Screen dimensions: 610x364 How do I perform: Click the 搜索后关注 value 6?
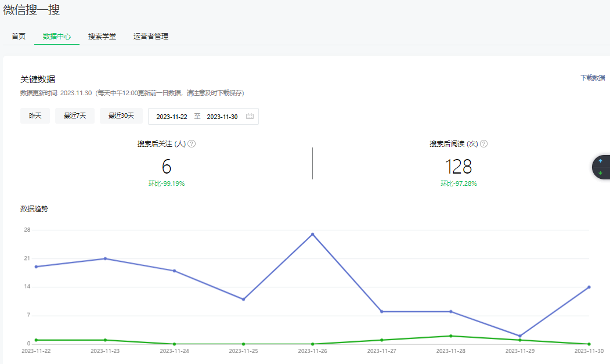pyautogui.click(x=167, y=167)
